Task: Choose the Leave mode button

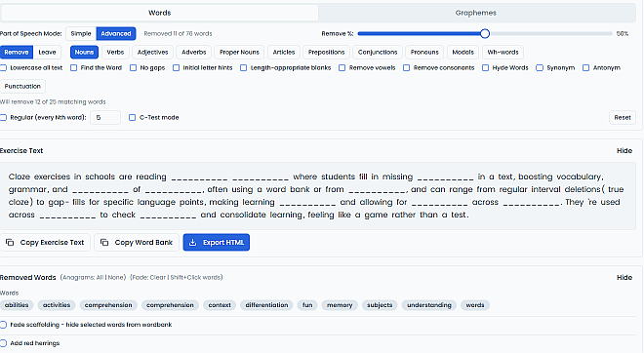Action: pos(47,52)
